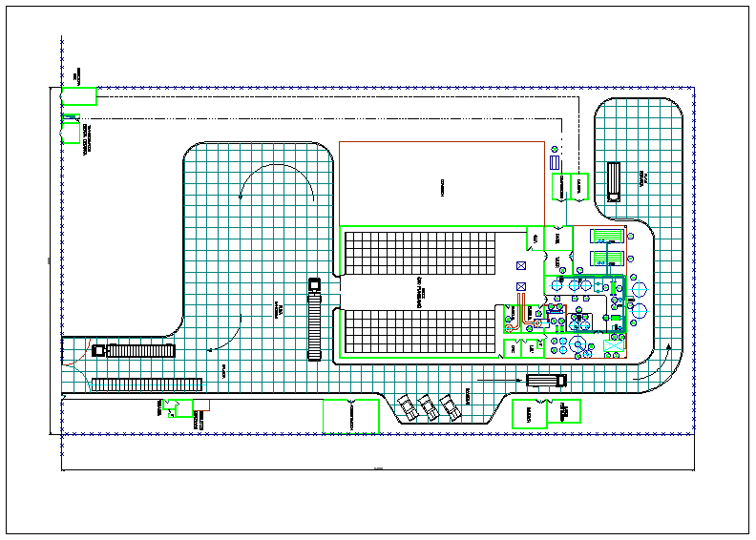Select the lower crossed square in the warehouse aisle

coord(521,286)
